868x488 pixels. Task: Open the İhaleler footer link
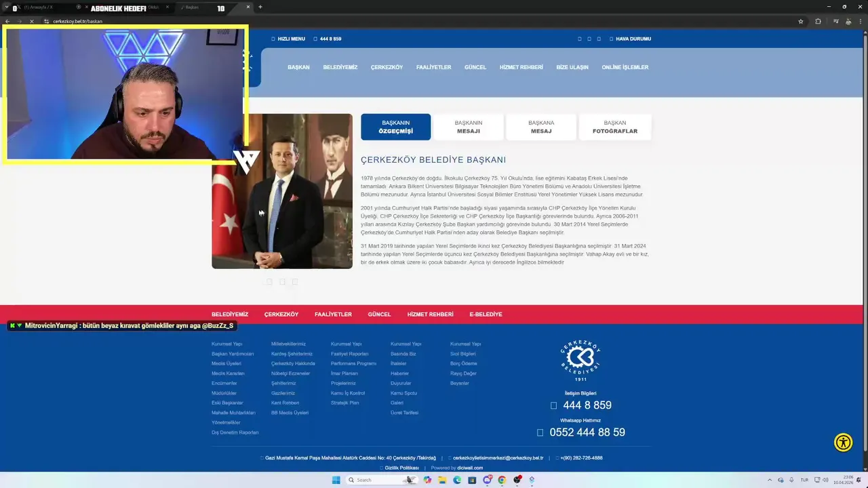pos(399,363)
